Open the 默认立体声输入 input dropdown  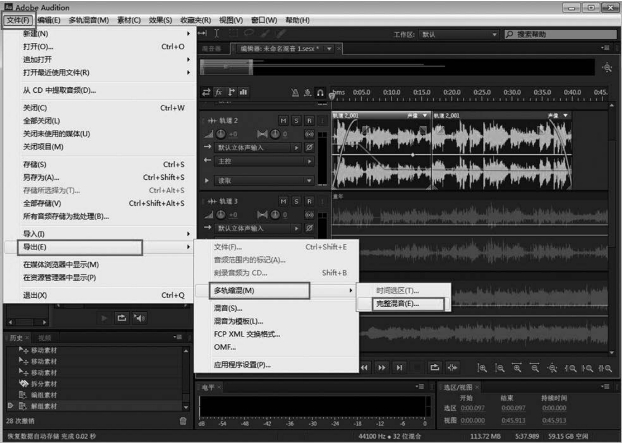point(256,147)
